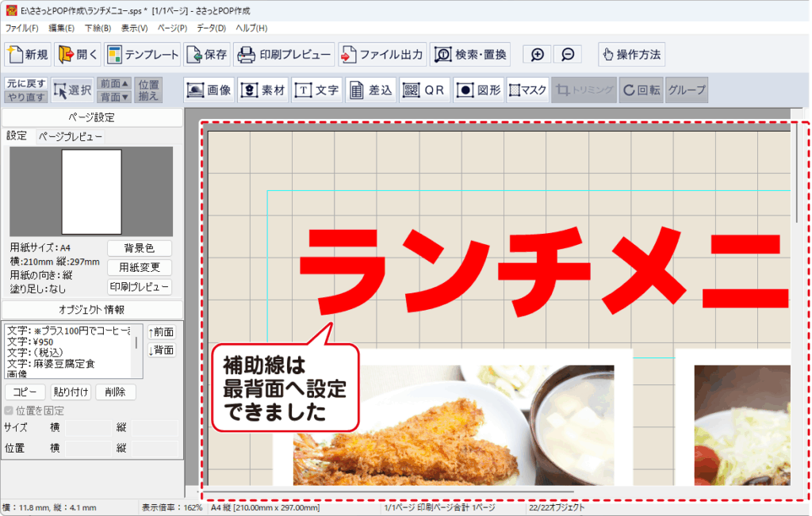The image size is (812, 516).
Task: Bring object forward with 前面▲
Action: 114,84
